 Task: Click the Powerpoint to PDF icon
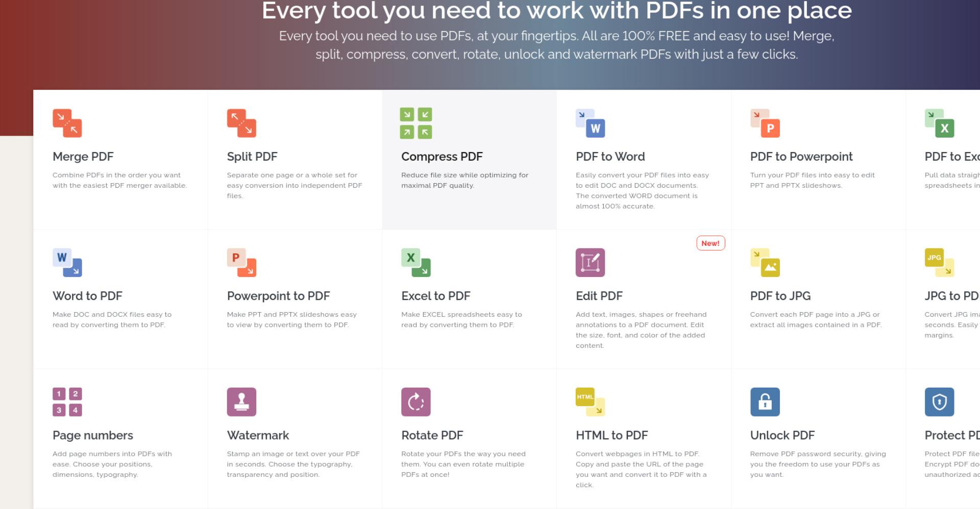(x=241, y=262)
